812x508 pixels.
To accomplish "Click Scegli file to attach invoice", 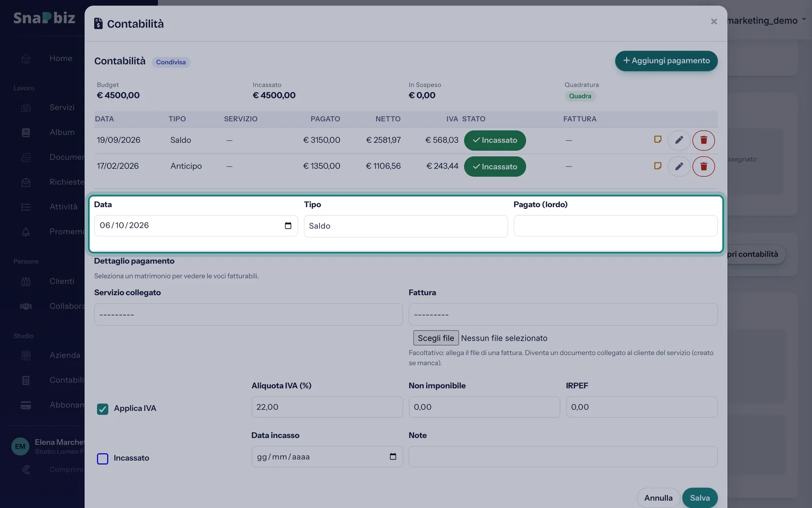I will [x=435, y=338].
